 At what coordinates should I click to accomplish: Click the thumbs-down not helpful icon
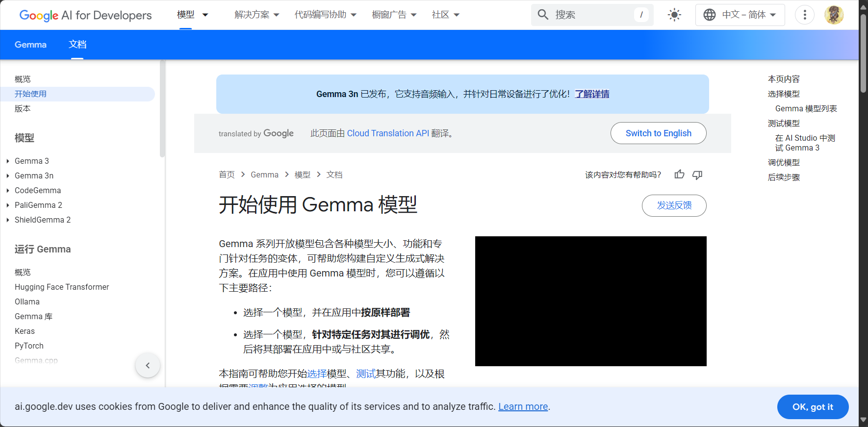click(697, 175)
